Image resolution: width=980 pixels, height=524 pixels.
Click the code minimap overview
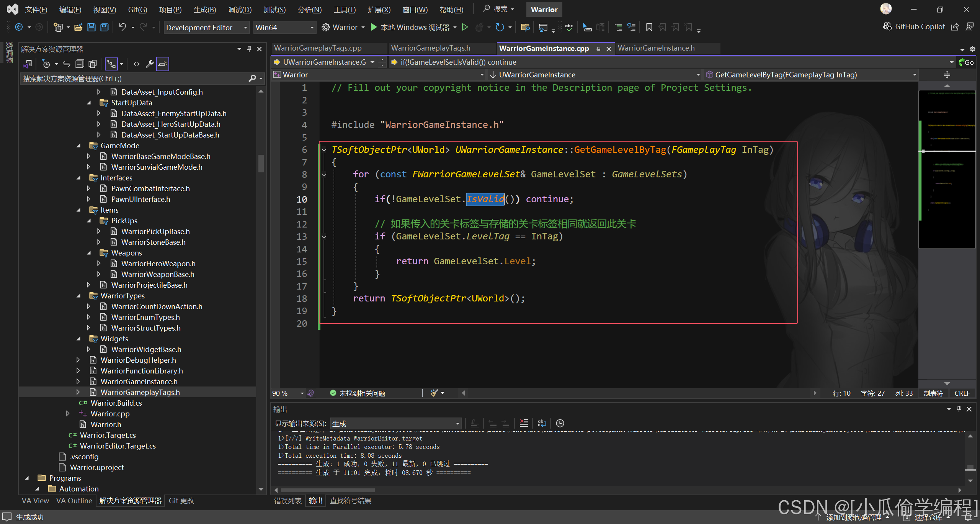(946, 169)
